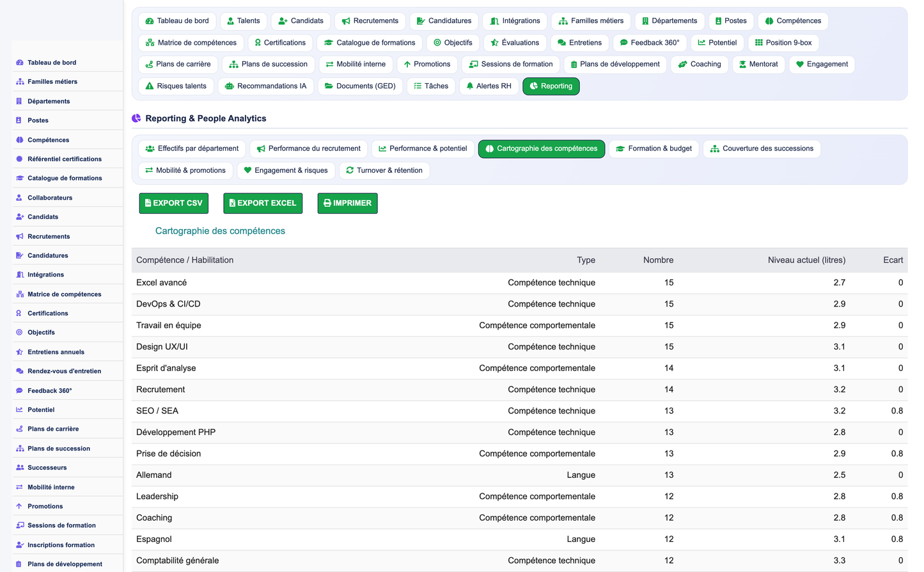Click the robot icon on Recommandations IA tab
Viewport: 924px width, 572px height.
click(x=230, y=86)
